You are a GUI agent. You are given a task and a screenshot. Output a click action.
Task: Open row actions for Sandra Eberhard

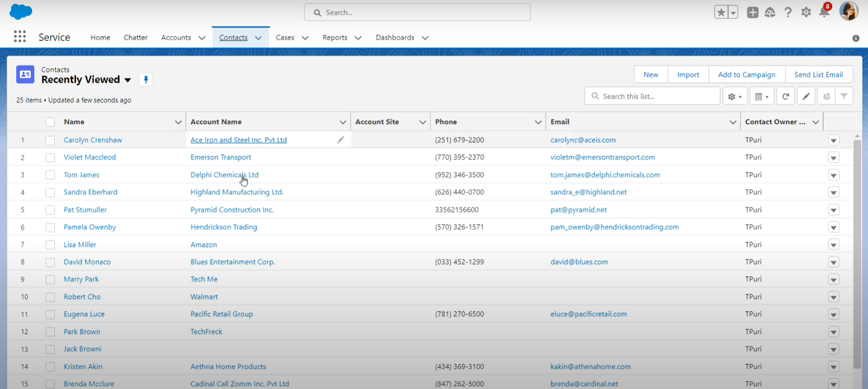(x=834, y=193)
